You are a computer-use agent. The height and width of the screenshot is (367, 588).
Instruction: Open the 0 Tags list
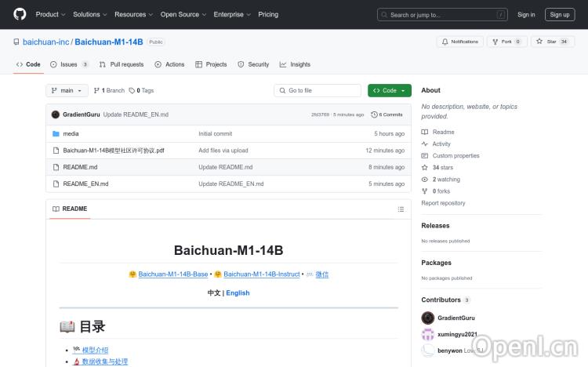141,90
